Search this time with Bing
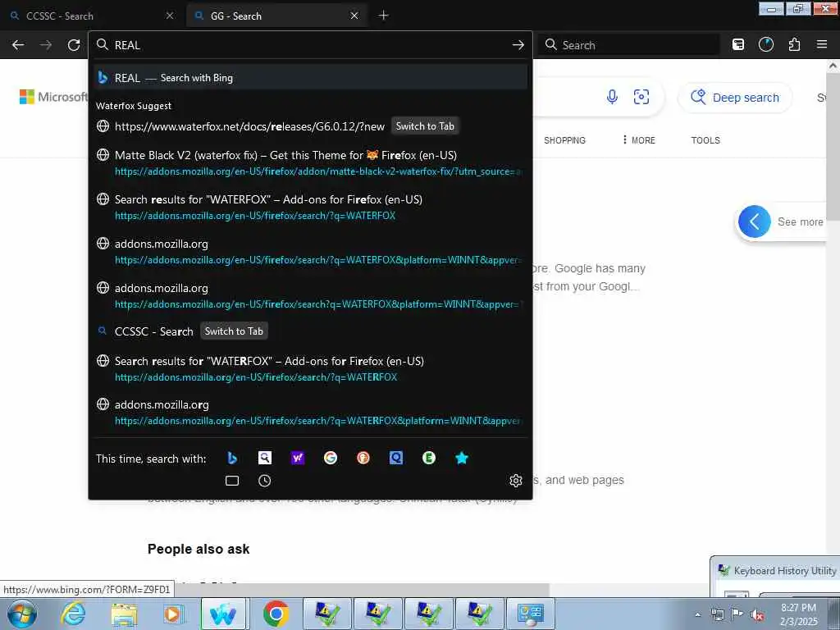840x630 pixels. (x=232, y=458)
